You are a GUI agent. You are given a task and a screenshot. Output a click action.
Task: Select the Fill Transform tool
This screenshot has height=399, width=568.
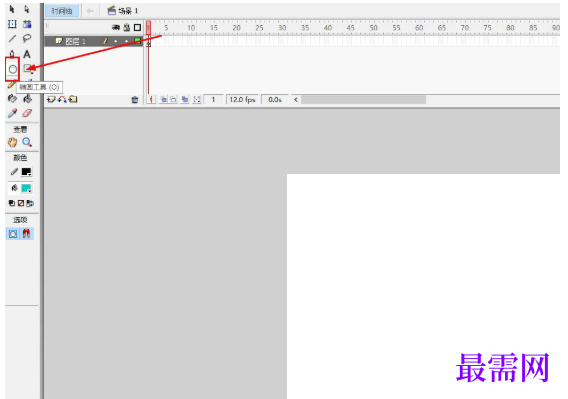(27, 24)
